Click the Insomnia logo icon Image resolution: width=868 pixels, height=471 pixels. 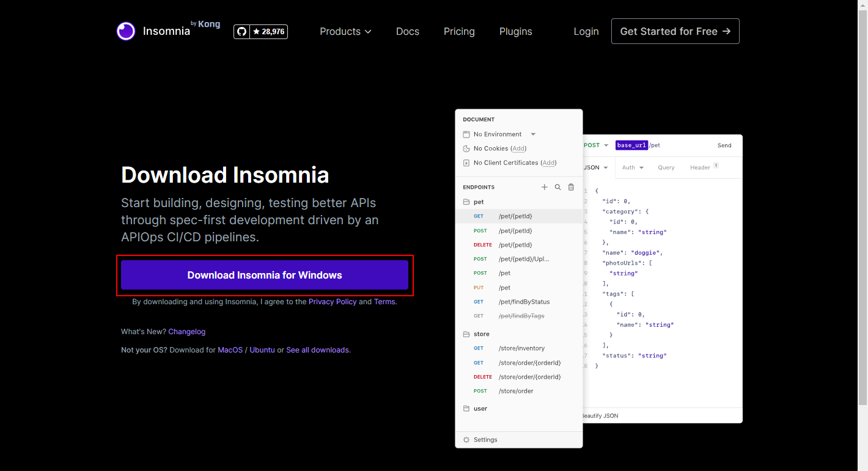[x=126, y=31]
